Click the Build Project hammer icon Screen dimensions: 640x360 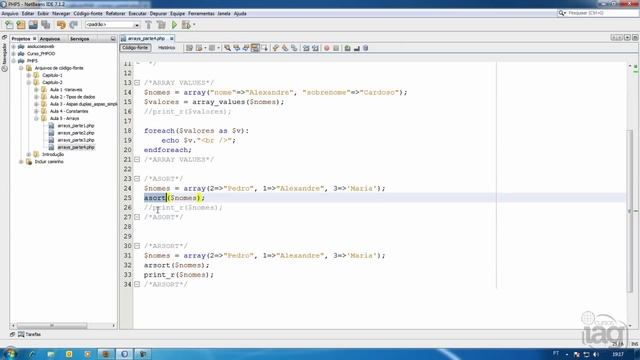tap(149, 25)
